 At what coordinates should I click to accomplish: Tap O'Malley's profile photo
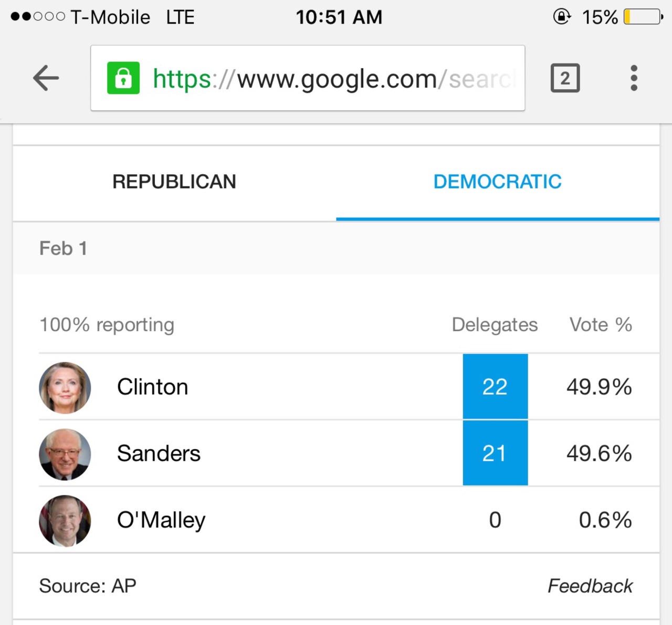click(65, 521)
